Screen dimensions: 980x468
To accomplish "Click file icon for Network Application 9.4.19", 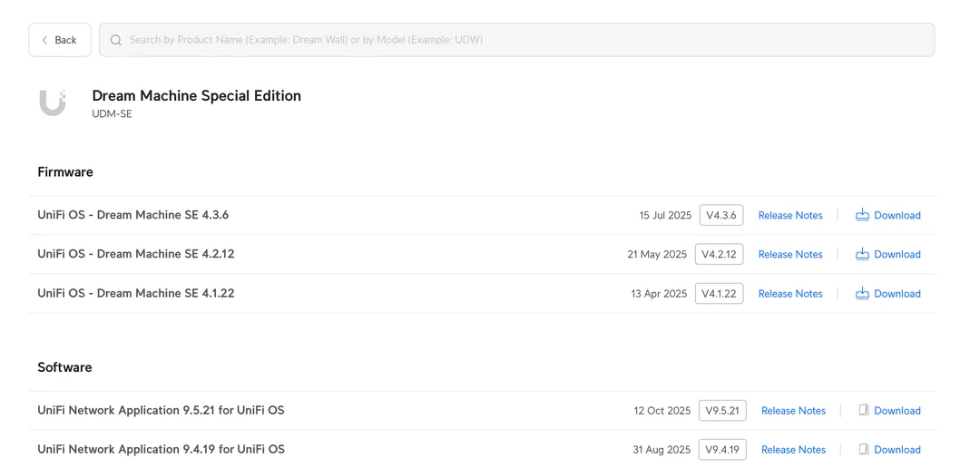I will pos(864,449).
